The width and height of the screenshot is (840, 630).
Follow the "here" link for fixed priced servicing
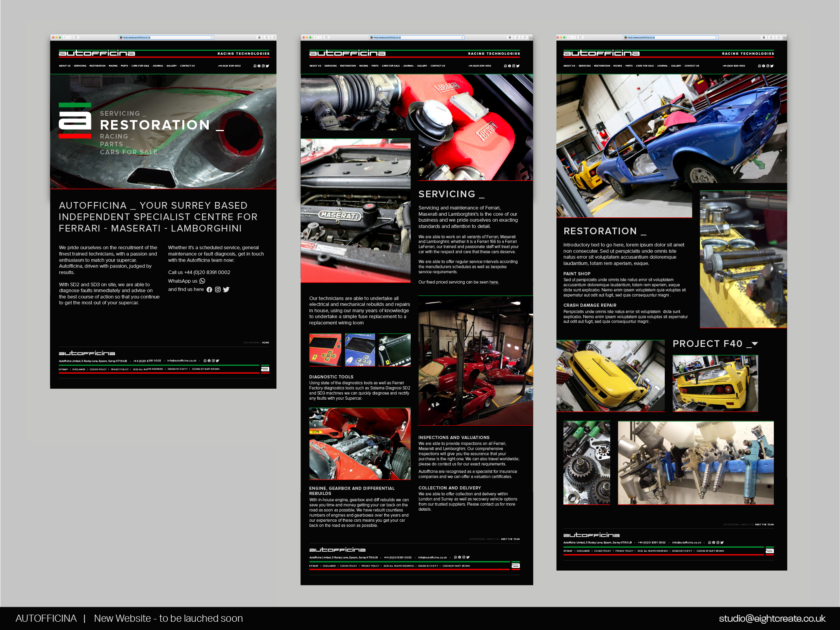coord(493,282)
